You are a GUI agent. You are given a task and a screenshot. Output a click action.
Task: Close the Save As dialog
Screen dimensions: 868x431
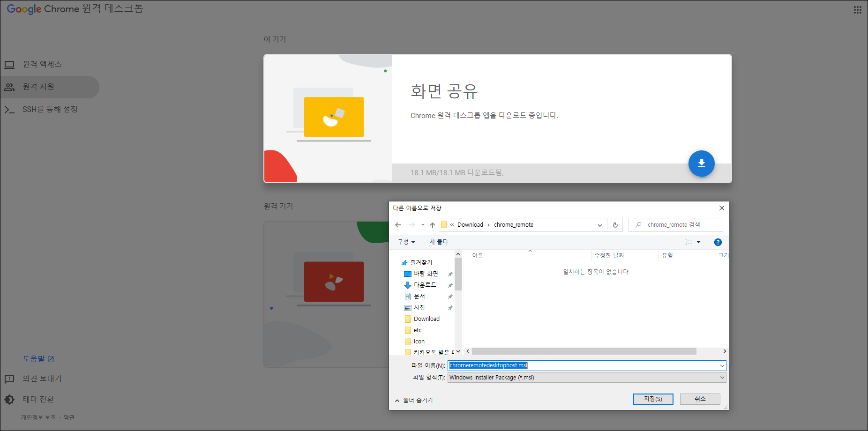[721, 208]
